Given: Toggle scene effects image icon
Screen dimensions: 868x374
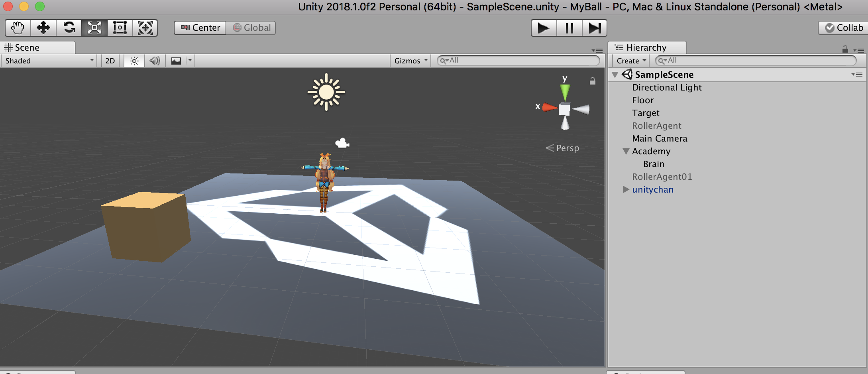Looking at the screenshot, I should pos(176,61).
